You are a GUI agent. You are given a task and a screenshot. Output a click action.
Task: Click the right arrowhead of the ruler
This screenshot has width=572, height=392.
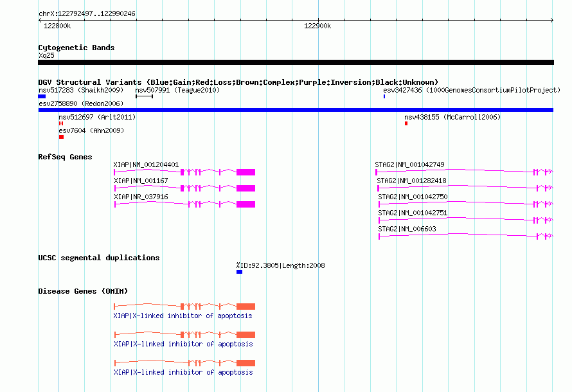tap(552, 21)
